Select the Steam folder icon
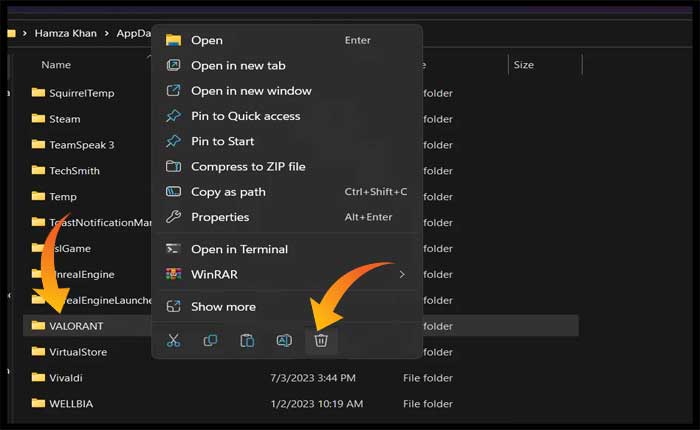Viewport: 700px width, 430px height. (38, 119)
